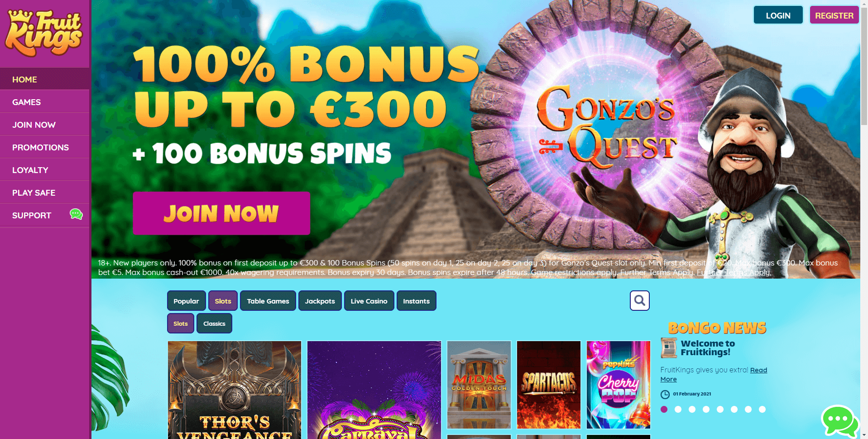The height and width of the screenshot is (439, 868).
Task: Open the game search magnifier icon
Action: tap(639, 300)
